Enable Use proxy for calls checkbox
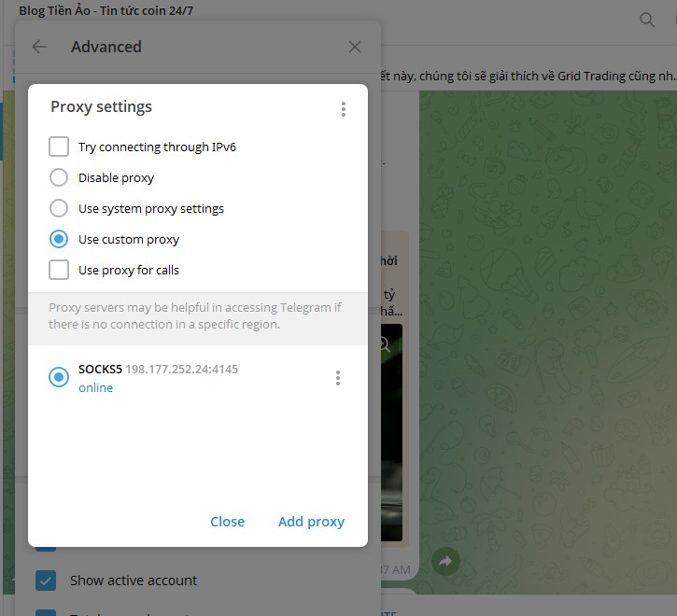Viewport: 677px width, 616px height. tap(59, 270)
